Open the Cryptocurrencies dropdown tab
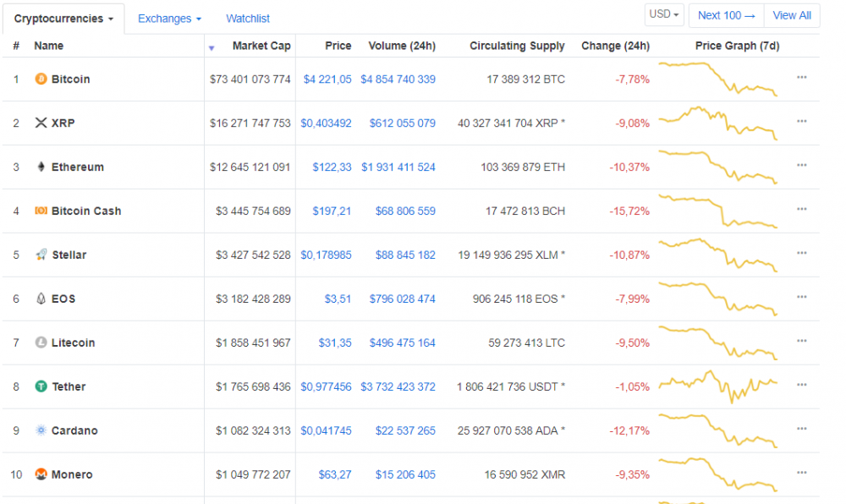Image resolution: width=846 pixels, height=504 pixels. (x=63, y=19)
